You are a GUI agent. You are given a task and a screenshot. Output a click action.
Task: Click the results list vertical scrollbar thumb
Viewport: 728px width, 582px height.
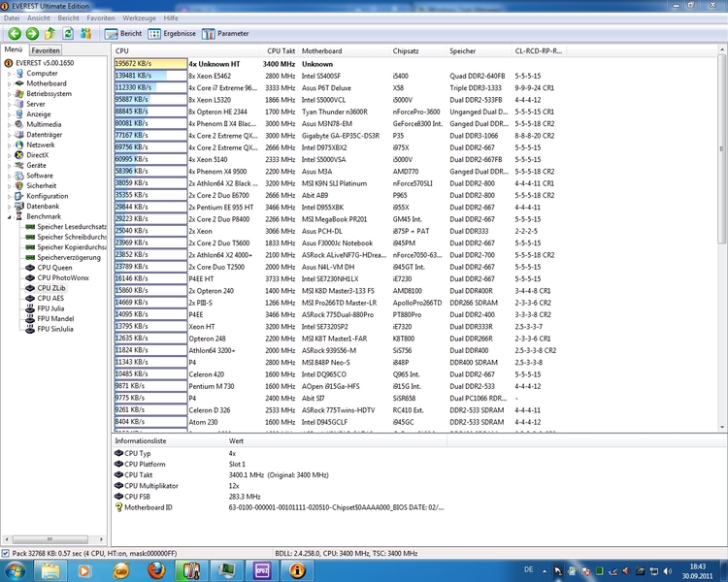click(x=721, y=148)
